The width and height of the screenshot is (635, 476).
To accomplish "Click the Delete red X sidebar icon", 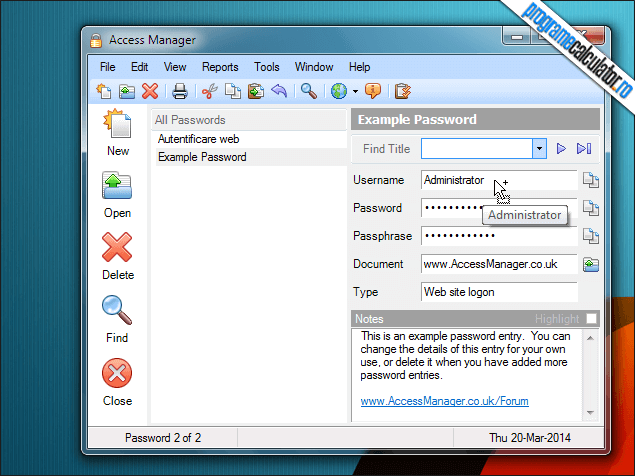I will (x=117, y=248).
